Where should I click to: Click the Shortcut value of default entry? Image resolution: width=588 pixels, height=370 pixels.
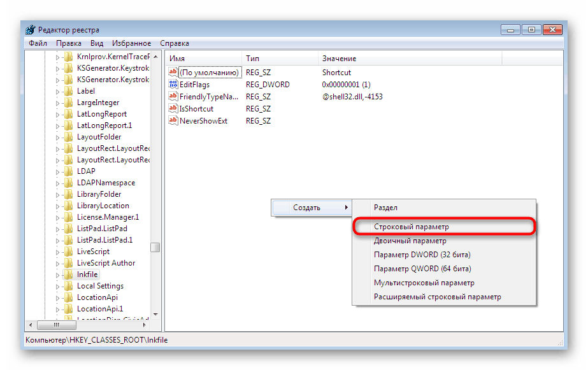(x=336, y=73)
